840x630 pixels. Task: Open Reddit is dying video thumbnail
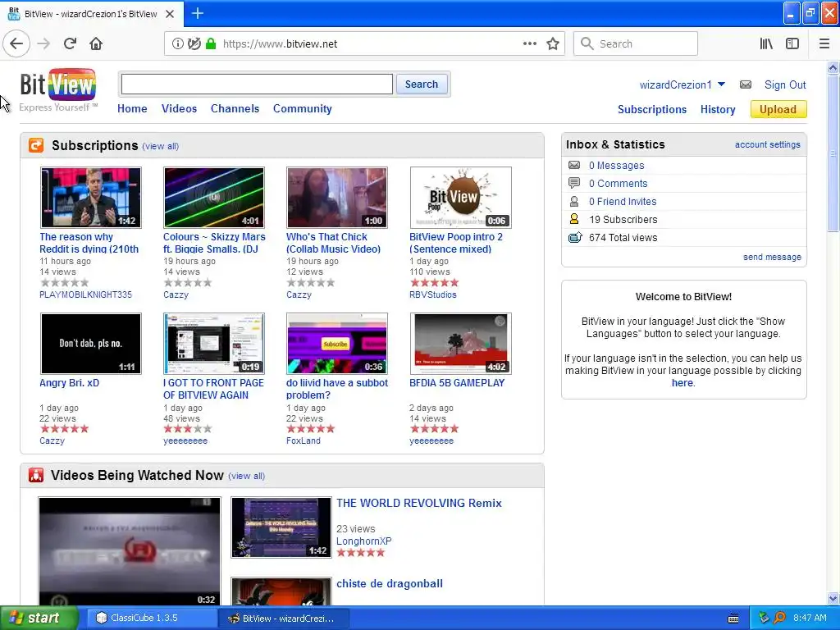click(91, 198)
